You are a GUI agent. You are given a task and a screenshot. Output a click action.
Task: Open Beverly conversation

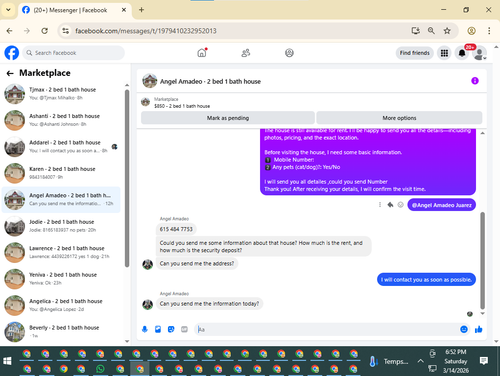61,331
